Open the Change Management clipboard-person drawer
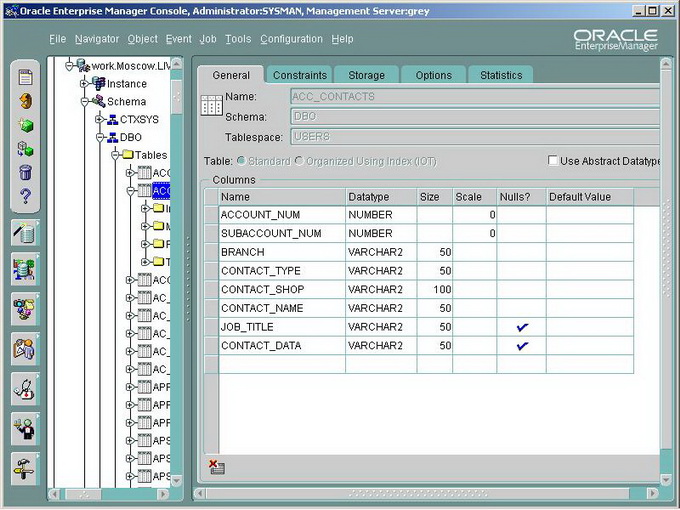The image size is (680, 510). pyautogui.click(x=25, y=349)
